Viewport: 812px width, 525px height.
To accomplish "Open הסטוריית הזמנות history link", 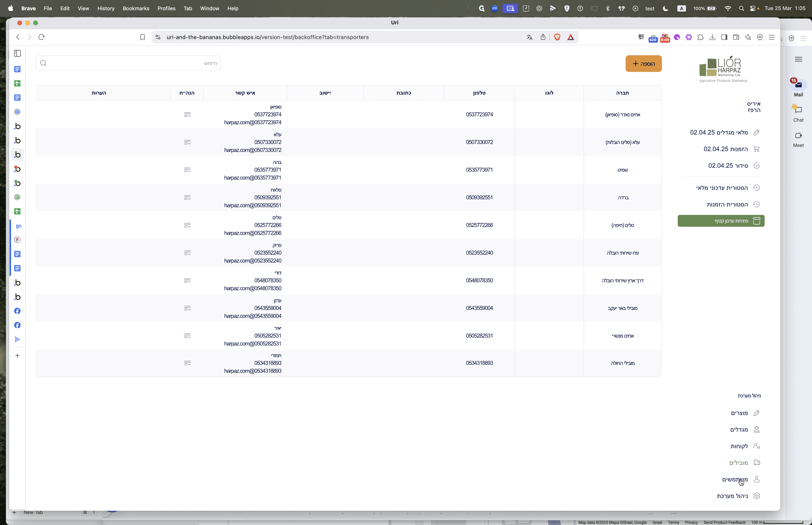I will pyautogui.click(x=727, y=204).
